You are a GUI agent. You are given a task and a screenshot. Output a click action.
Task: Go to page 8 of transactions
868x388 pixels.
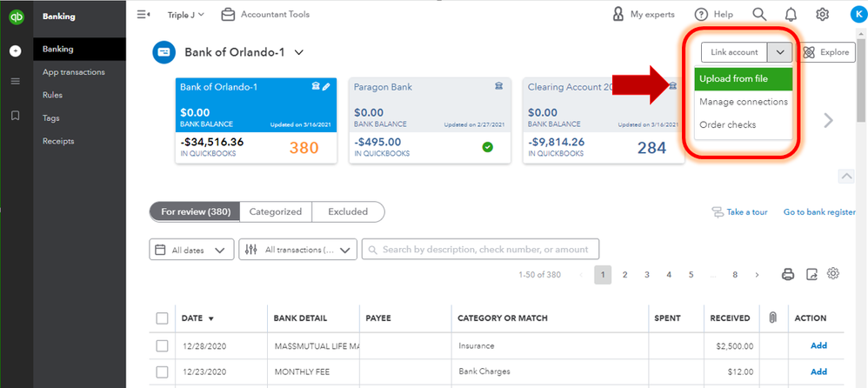click(735, 275)
